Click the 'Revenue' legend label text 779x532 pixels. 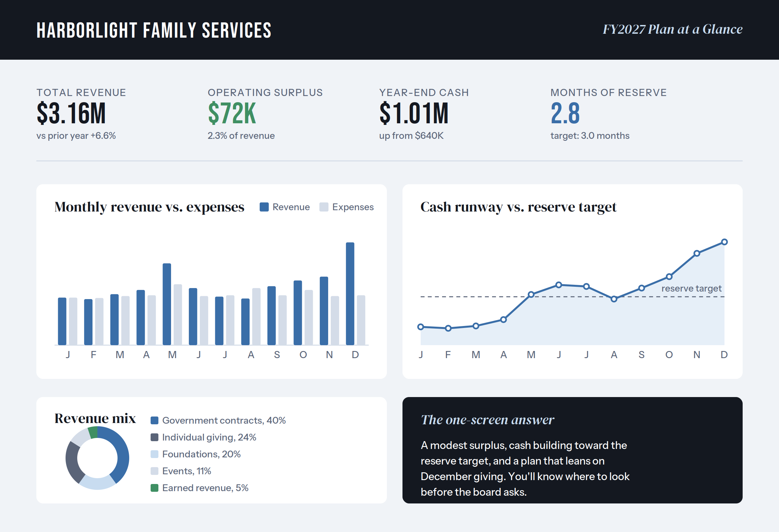[x=291, y=207]
